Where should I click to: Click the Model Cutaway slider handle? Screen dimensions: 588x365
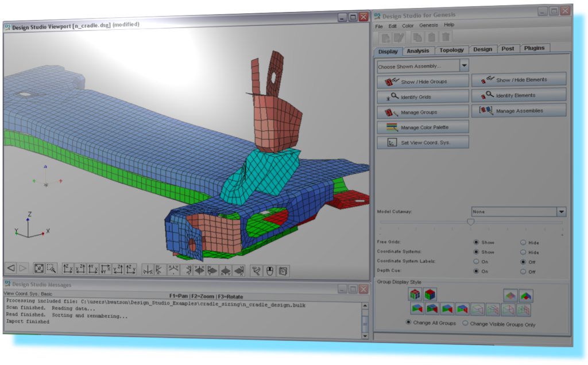[471, 222]
